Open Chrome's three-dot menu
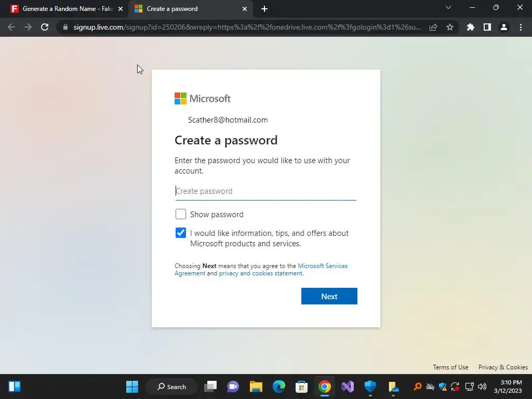Viewport: 532px width, 399px height. pos(521,27)
